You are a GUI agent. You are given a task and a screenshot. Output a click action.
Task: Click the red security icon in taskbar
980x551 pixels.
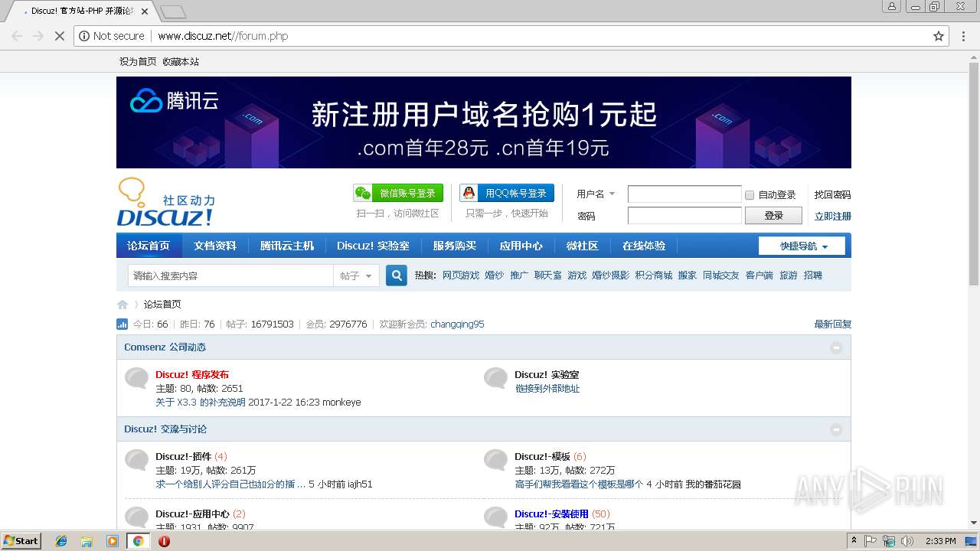pyautogui.click(x=164, y=541)
